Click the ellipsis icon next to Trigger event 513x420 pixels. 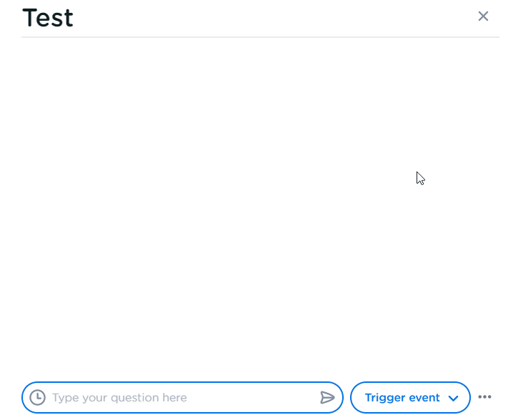pyautogui.click(x=485, y=397)
